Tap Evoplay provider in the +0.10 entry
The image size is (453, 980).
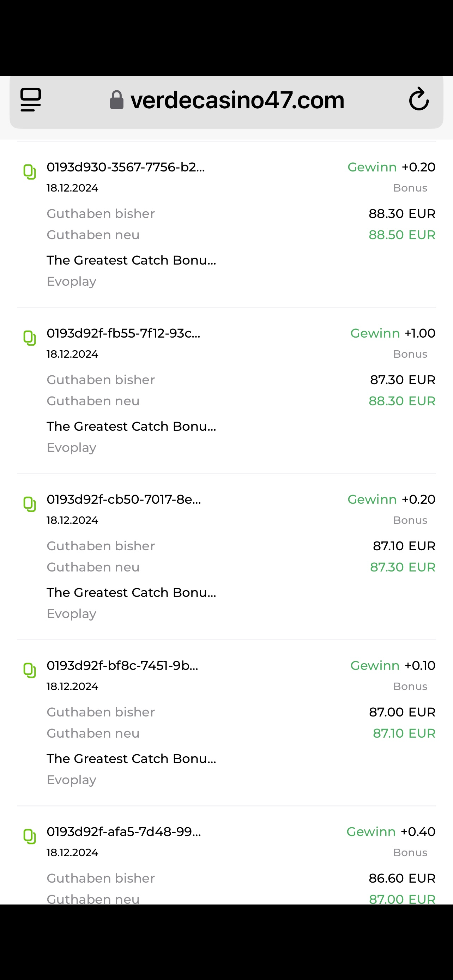pyautogui.click(x=72, y=780)
